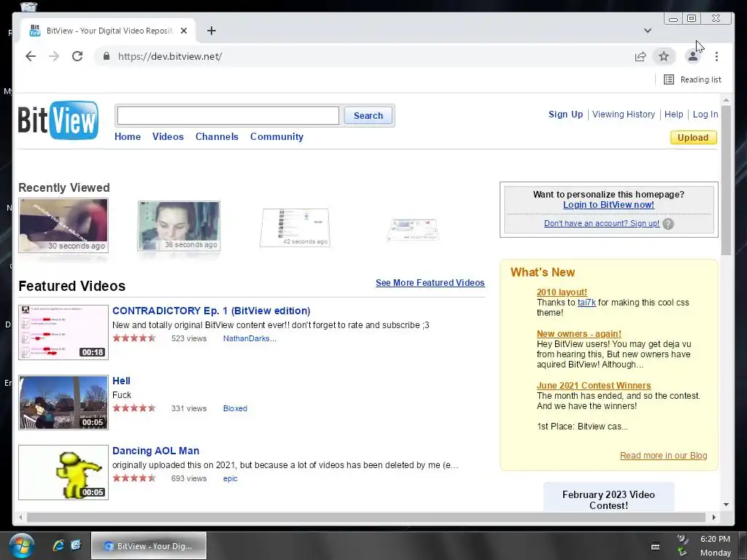This screenshot has height=560, width=747.
Task: Open the 2010 layout! news item
Action: (x=562, y=292)
